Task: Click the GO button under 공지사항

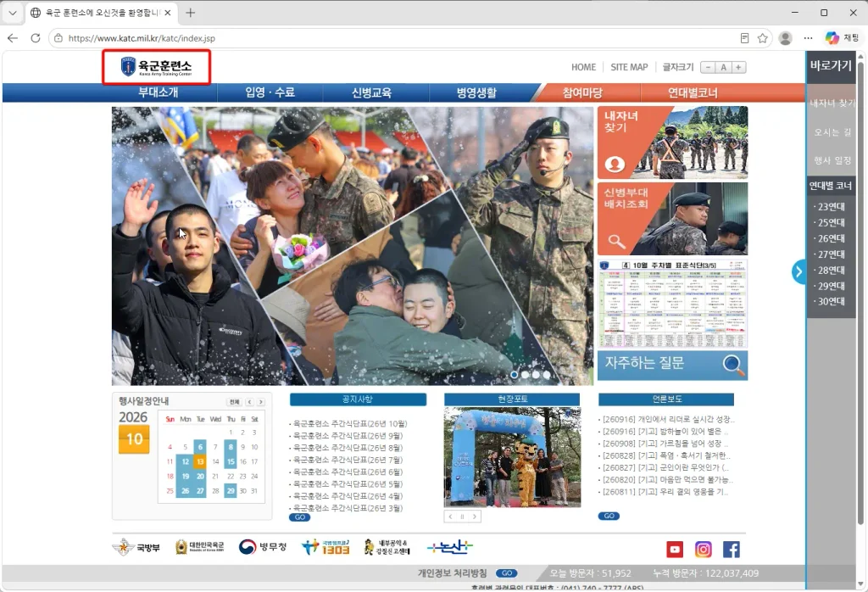Action: [x=299, y=517]
